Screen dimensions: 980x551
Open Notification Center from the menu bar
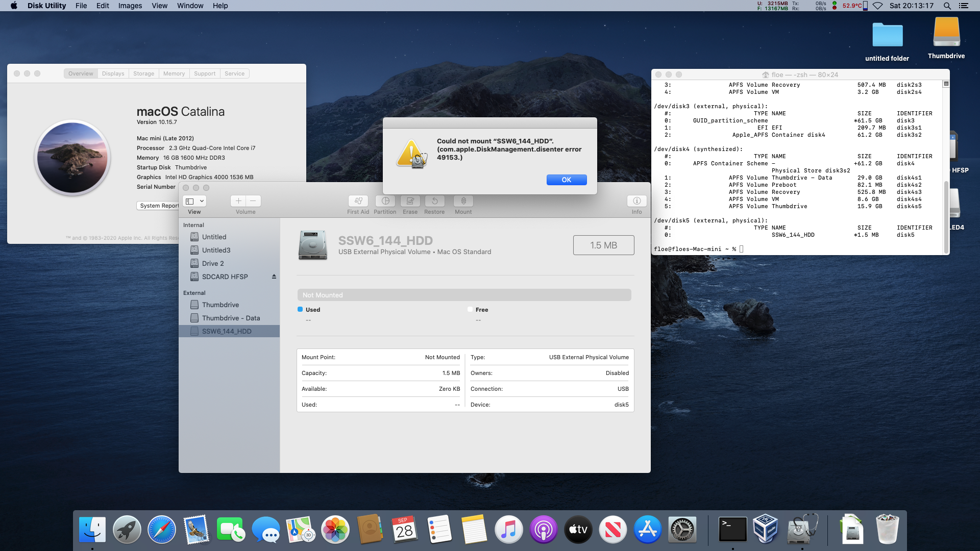pyautogui.click(x=963, y=6)
